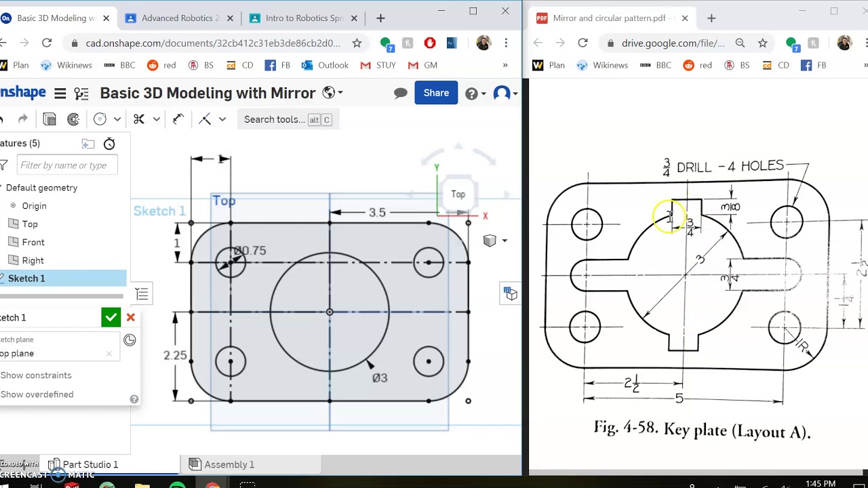Click the filter funnel icon in the feature list
This screenshot has width=868, height=488.
point(3,165)
